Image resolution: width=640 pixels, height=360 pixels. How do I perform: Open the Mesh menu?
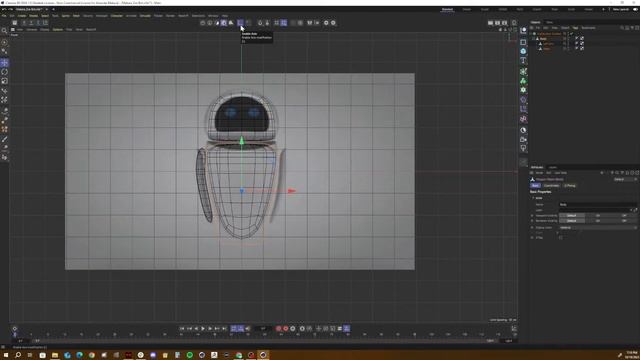76,16
